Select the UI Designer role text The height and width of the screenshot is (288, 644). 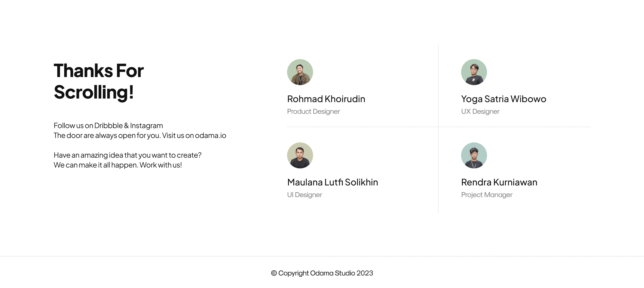pyautogui.click(x=305, y=195)
